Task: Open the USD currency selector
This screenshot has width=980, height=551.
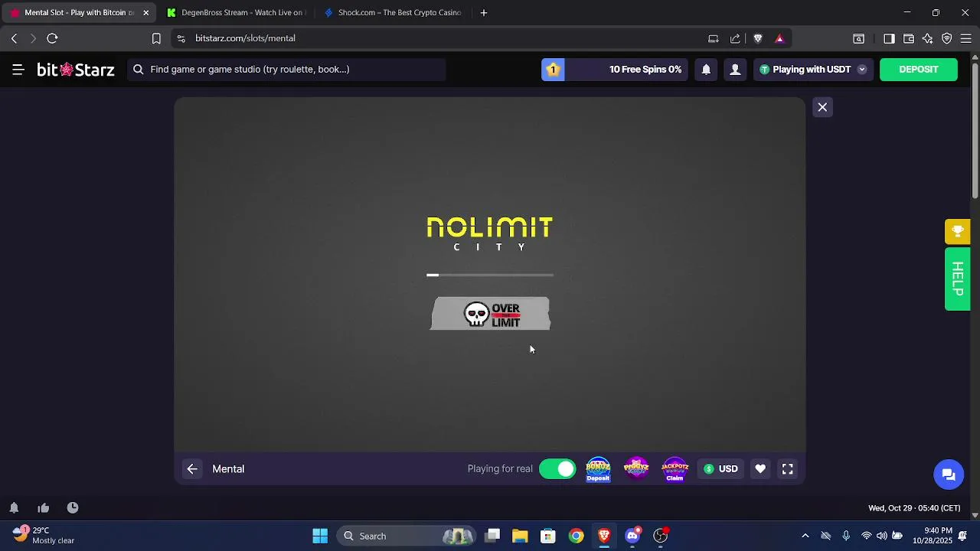Action: (720, 469)
